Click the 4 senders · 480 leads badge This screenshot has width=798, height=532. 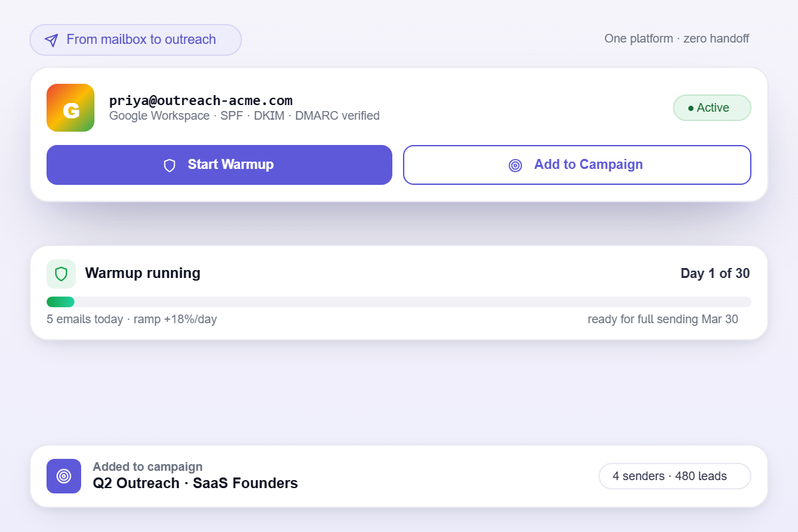click(675, 476)
